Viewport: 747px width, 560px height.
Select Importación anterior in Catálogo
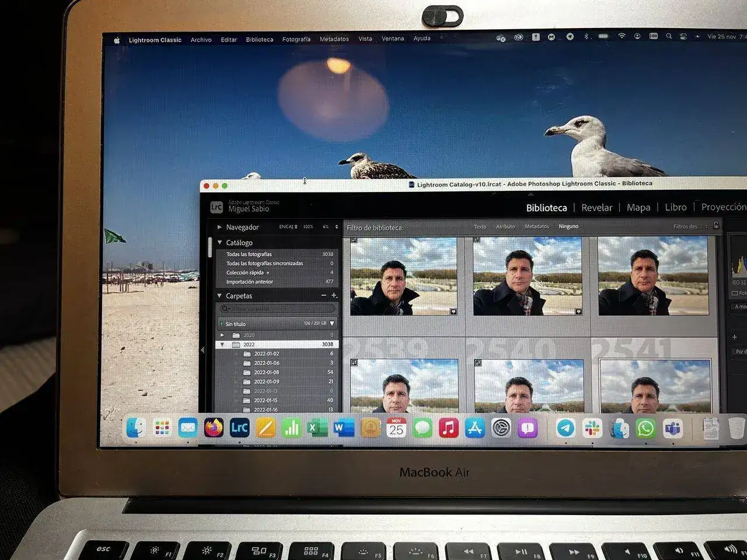[250, 282]
